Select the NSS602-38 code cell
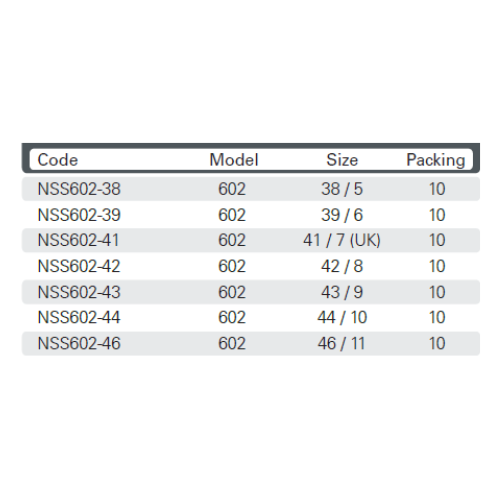500x500 pixels. click(x=79, y=189)
